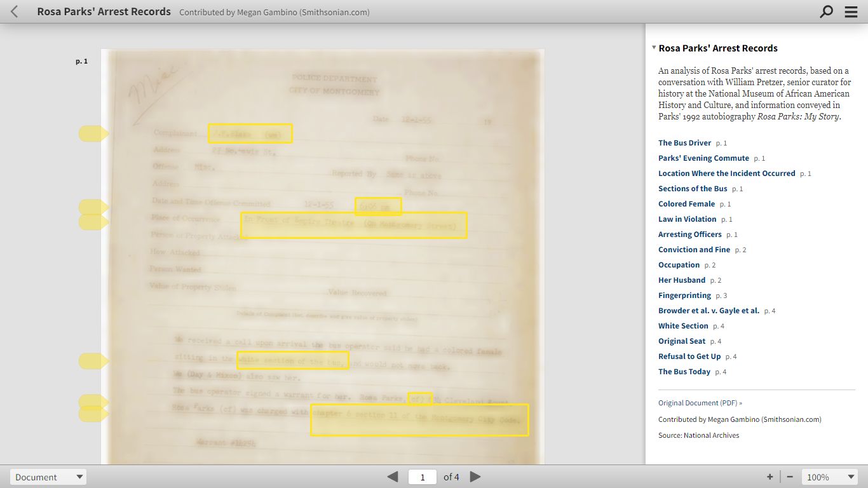Open Location Where the Incident Occurred link
Image resolution: width=868 pixels, height=488 pixels.
pos(727,173)
